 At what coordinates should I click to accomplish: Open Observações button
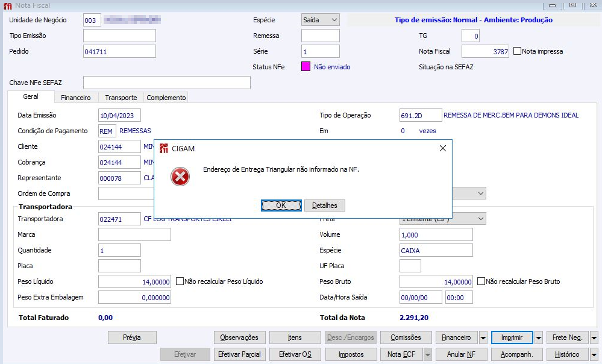click(239, 337)
